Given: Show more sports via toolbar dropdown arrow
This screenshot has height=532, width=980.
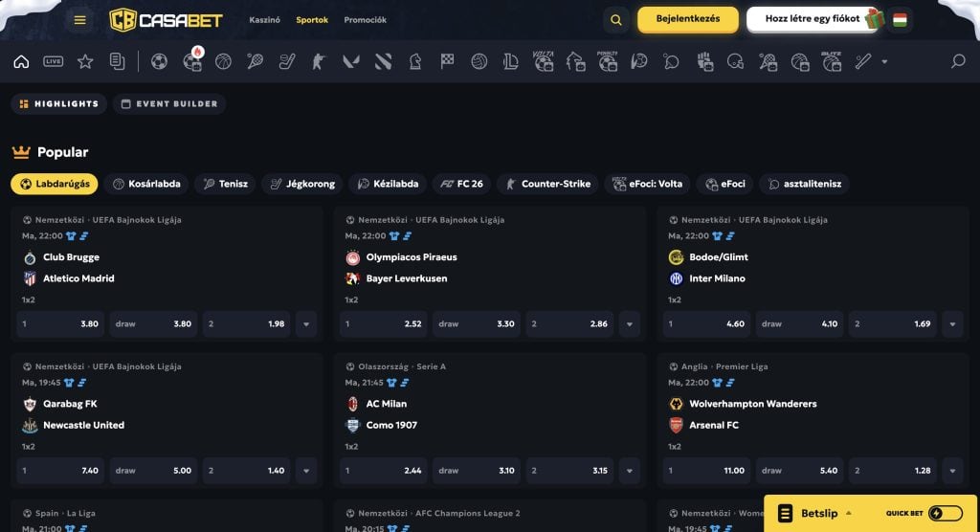Looking at the screenshot, I should coord(884,62).
